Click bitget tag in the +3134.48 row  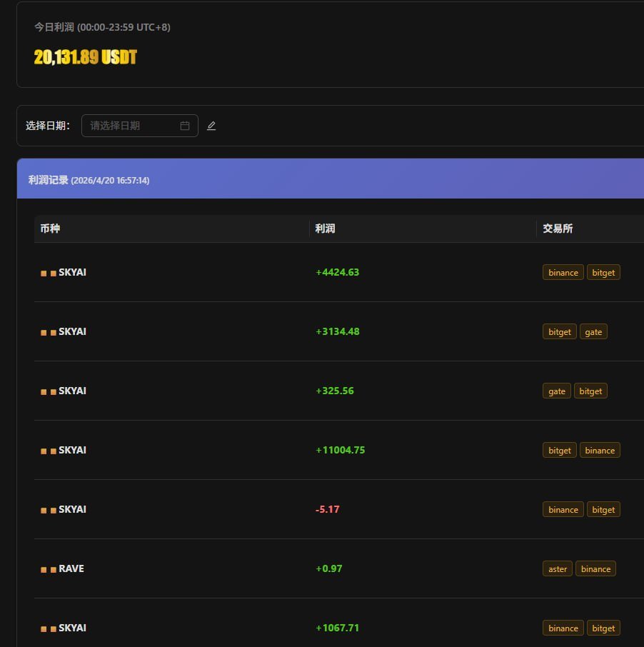pyautogui.click(x=560, y=332)
